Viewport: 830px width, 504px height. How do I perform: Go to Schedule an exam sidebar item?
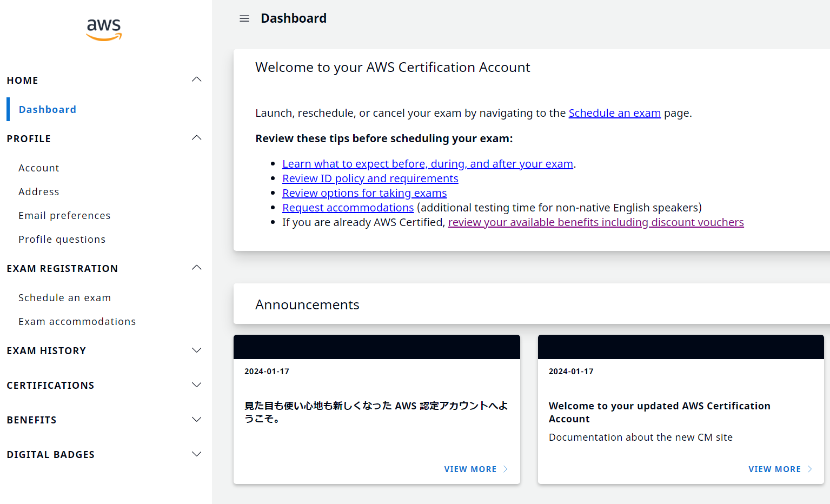[64, 298]
